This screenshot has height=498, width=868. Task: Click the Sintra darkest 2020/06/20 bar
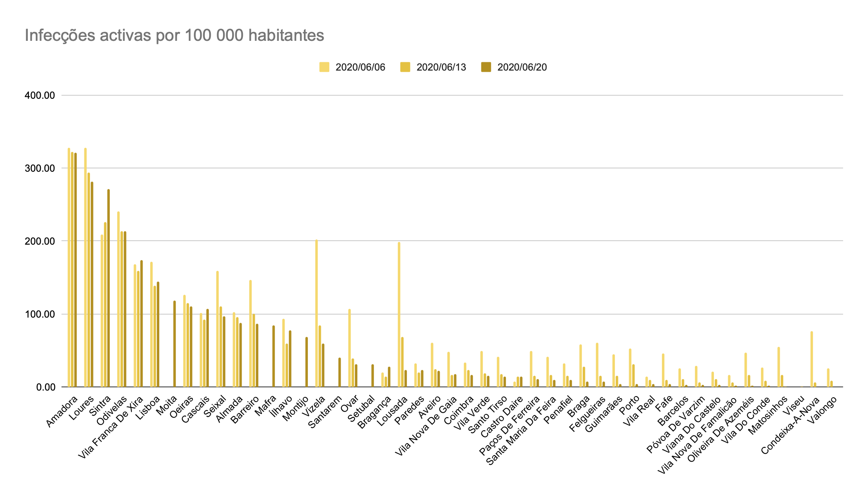[109, 287]
